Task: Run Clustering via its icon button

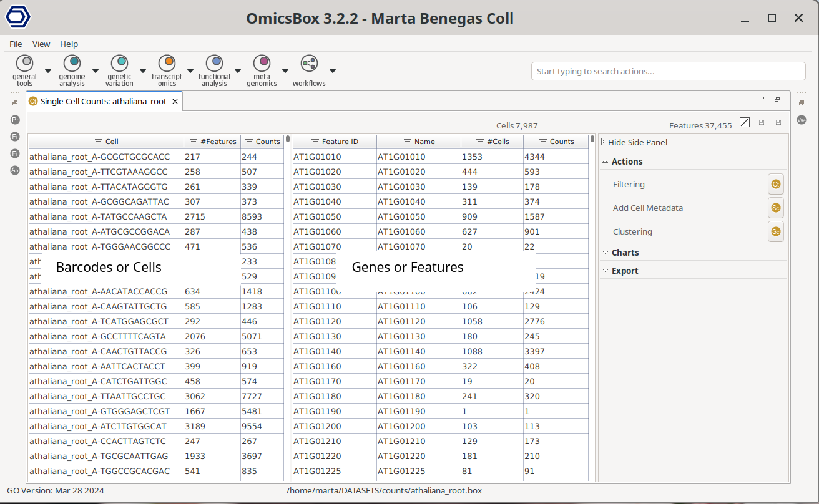Action: (775, 232)
